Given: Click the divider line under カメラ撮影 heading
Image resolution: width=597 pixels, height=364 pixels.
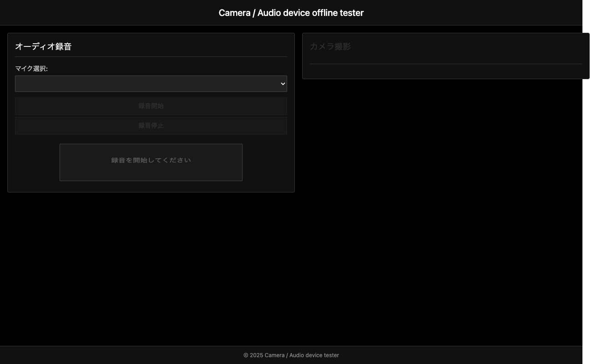Looking at the screenshot, I should click(x=445, y=64).
